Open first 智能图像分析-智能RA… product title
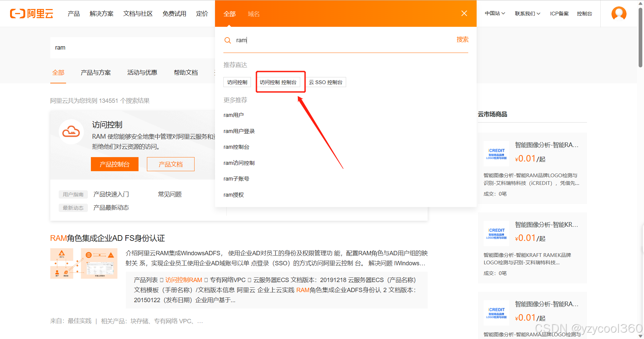Screen dimensions: 644x339 547,145
